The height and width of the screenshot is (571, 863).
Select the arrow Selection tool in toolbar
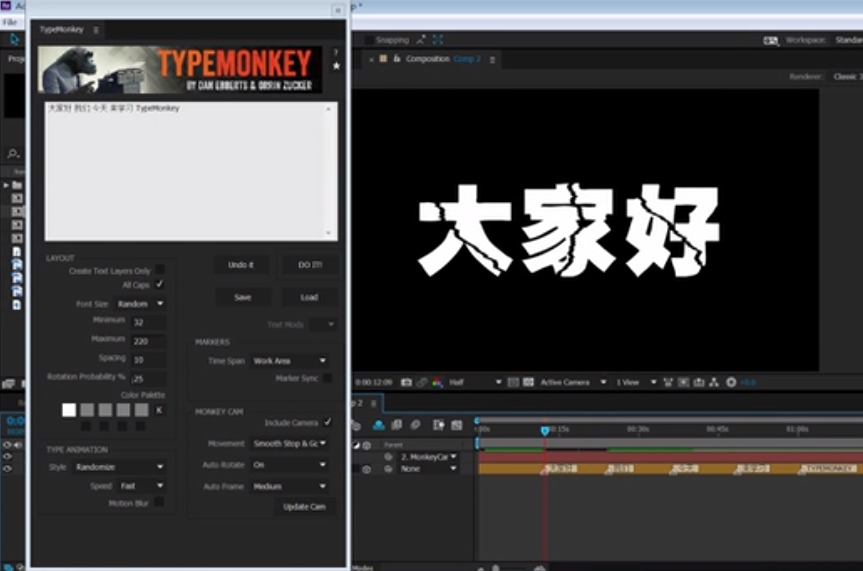[x=14, y=40]
